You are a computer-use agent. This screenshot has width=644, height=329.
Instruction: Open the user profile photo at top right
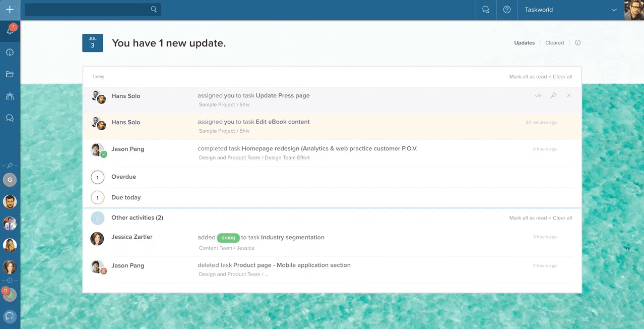tap(634, 10)
